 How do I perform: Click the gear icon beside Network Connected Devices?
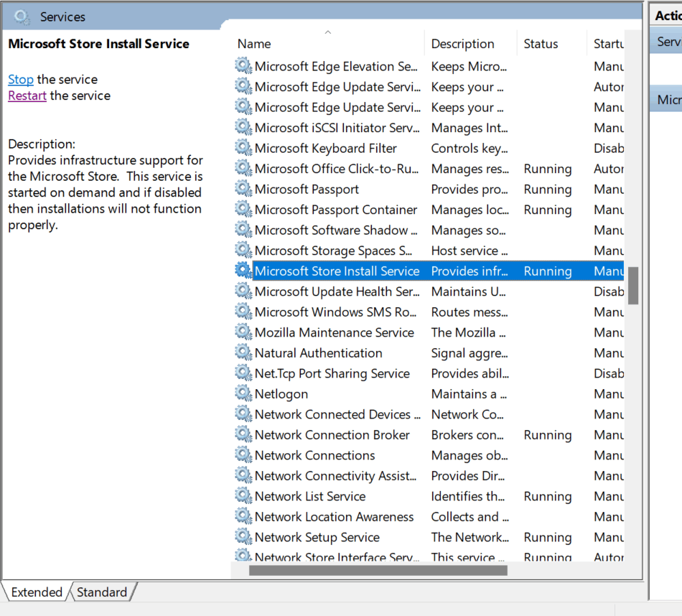click(x=243, y=414)
